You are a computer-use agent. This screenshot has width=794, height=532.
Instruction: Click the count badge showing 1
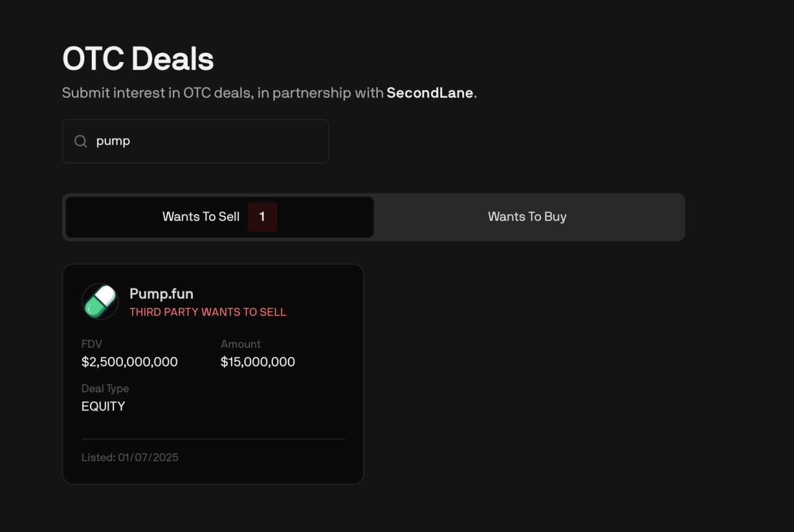(262, 217)
